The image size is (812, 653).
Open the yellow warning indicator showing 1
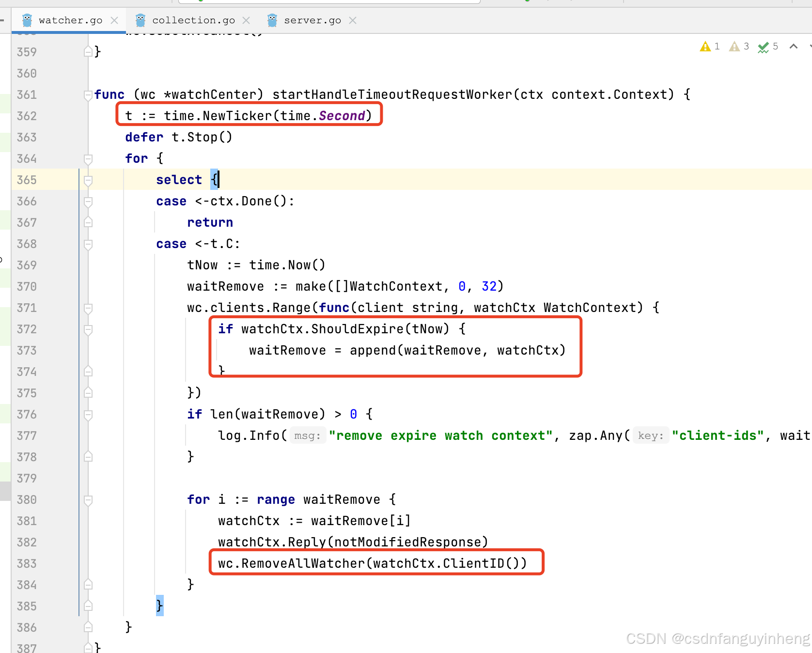710,47
